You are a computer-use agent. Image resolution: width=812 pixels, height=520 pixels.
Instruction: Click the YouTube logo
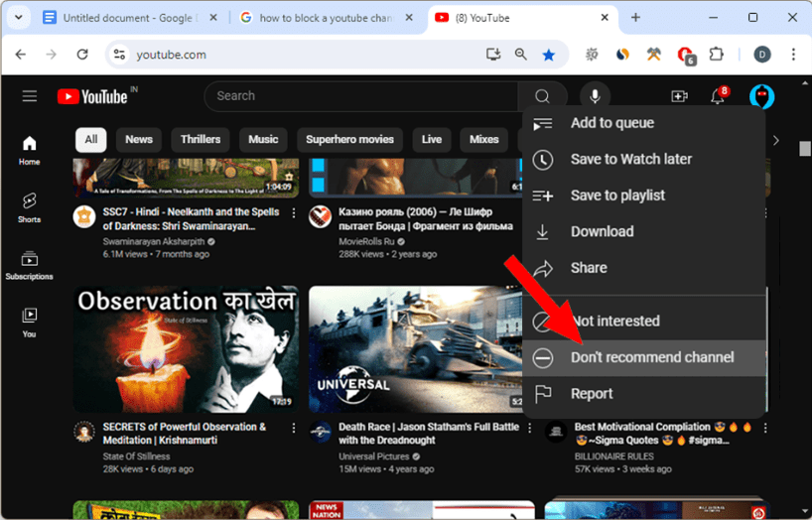[92, 96]
